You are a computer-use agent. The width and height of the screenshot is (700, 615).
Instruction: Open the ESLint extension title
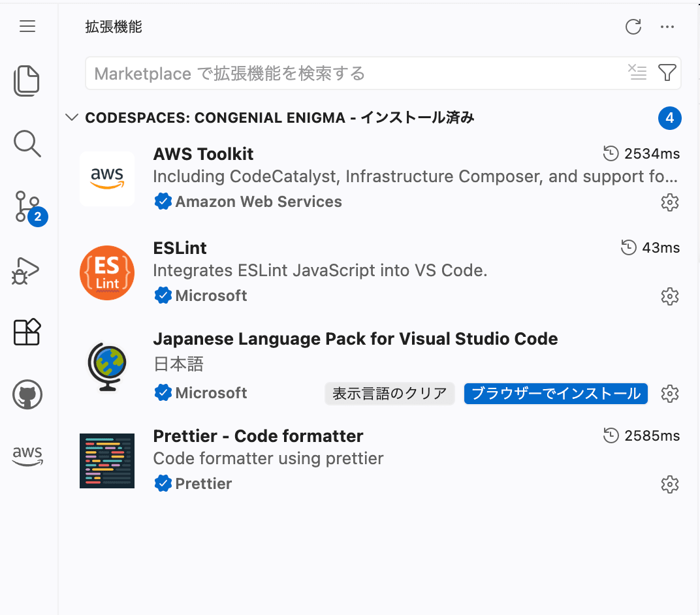coord(180,248)
